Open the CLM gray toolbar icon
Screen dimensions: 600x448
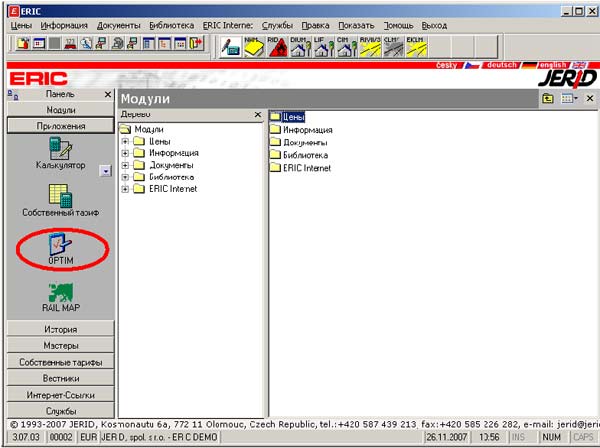click(393, 47)
